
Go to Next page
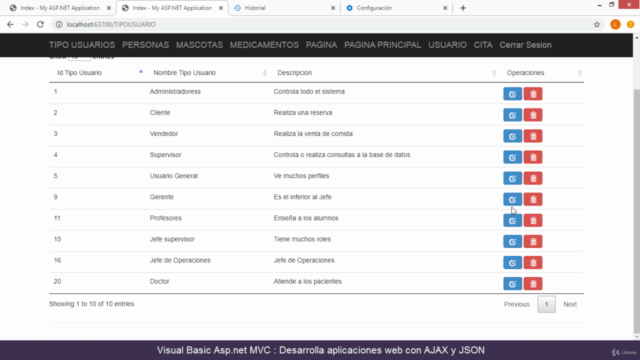tap(570, 304)
